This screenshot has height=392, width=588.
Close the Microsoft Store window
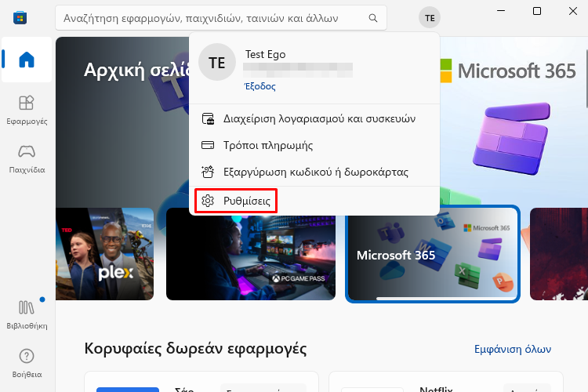pos(573,11)
